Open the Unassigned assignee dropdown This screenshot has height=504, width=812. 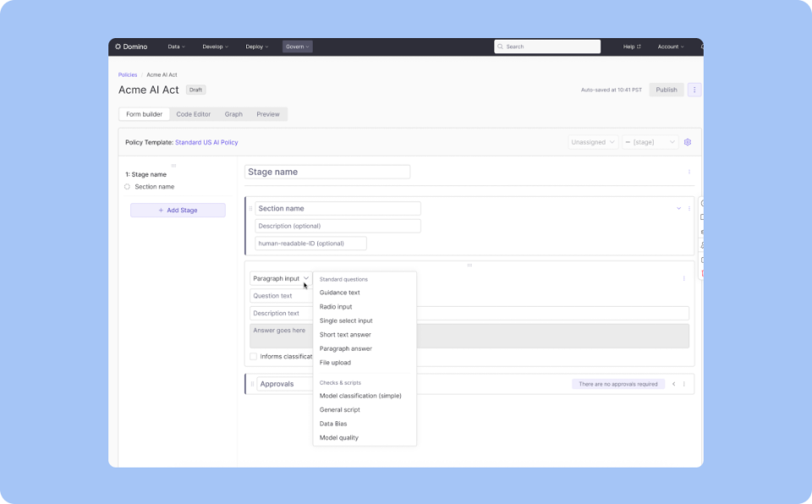(x=592, y=142)
